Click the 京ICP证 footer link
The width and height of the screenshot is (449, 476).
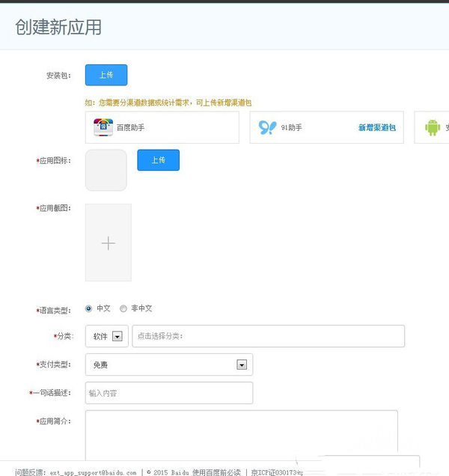coord(276,472)
